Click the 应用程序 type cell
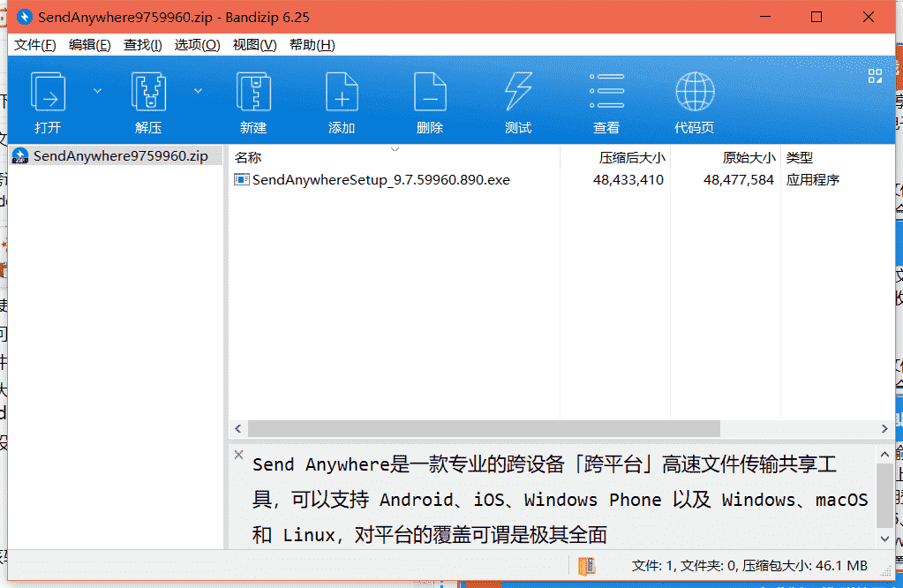The image size is (903, 588). point(813,180)
